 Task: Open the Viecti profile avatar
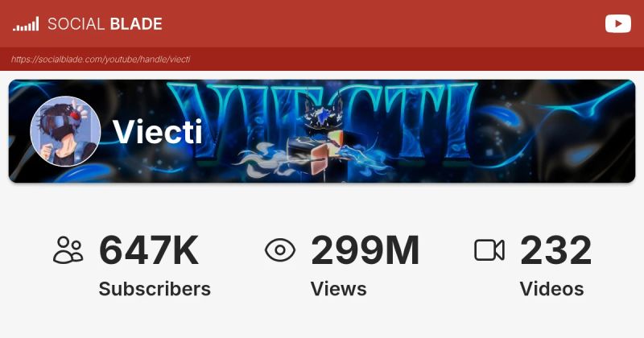[65, 131]
